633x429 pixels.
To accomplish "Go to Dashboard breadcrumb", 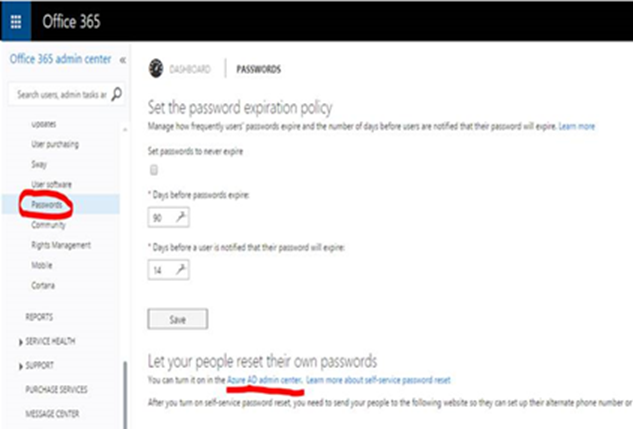I will click(x=190, y=69).
